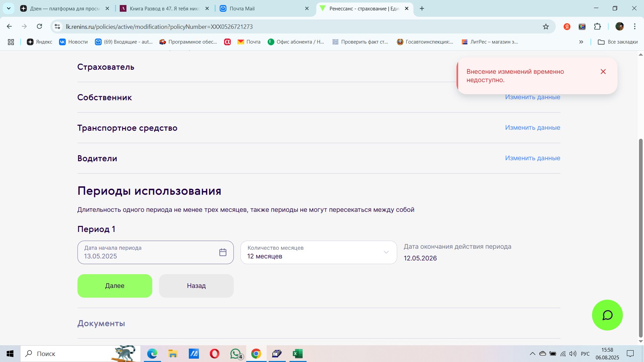The width and height of the screenshot is (644, 362).
Task: Open the ЛитРес bookmark
Action: pos(490,42)
